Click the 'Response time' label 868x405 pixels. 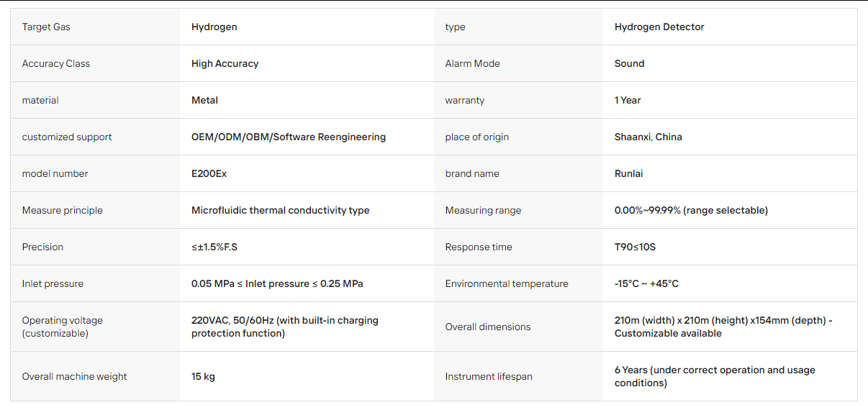[479, 247]
